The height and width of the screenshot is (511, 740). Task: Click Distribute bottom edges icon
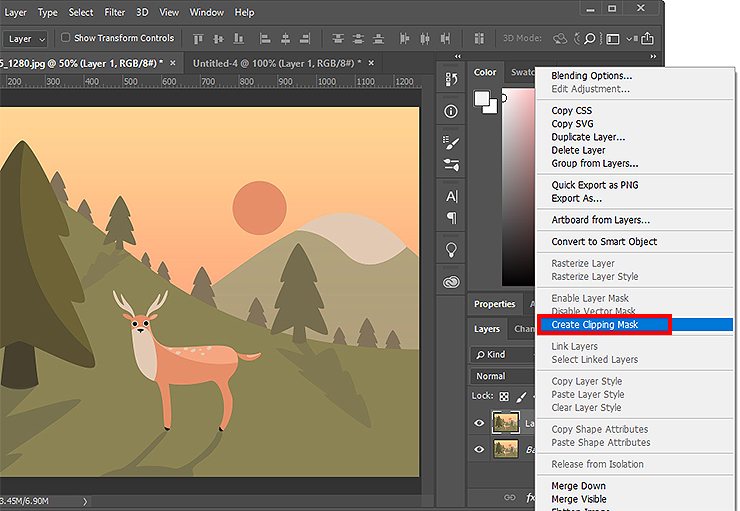click(378, 39)
